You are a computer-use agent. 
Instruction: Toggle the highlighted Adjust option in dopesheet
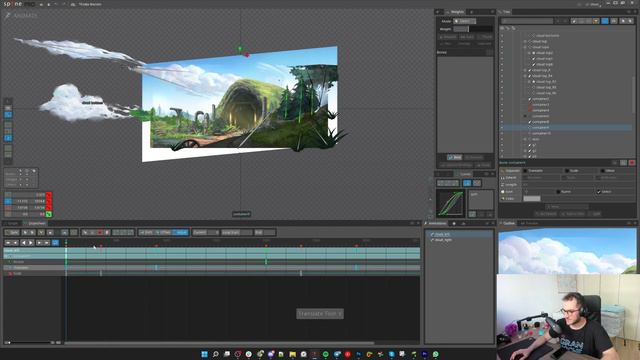coord(180,232)
